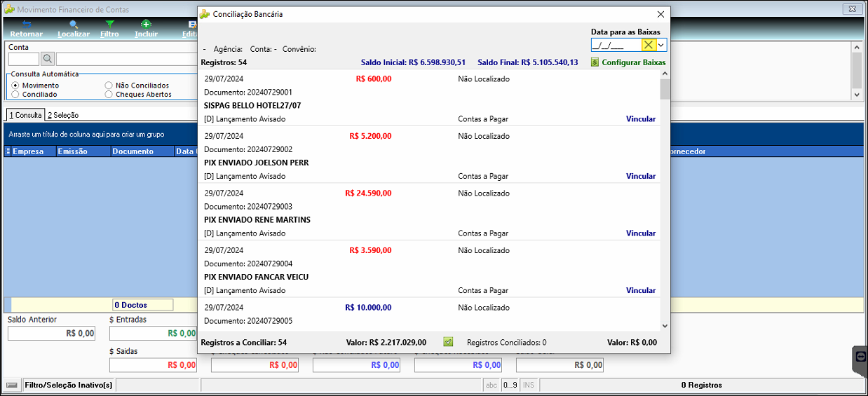
Task: Click Vincular for PIX ENVIADO RENE MARTINS
Action: pyautogui.click(x=641, y=233)
